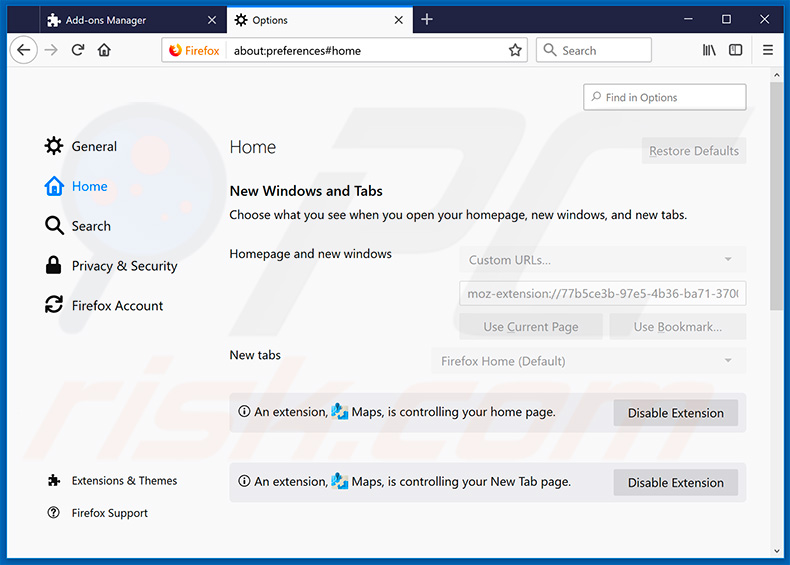Disable extension controlling the New Tab page
Screen dimensions: 790x565
click(676, 482)
